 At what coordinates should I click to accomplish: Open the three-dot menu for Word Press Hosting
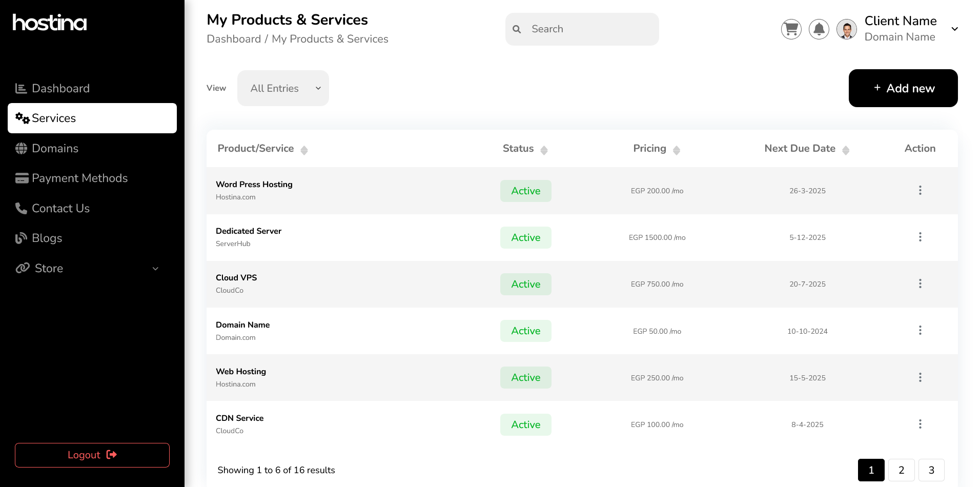click(x=920, y=191)
